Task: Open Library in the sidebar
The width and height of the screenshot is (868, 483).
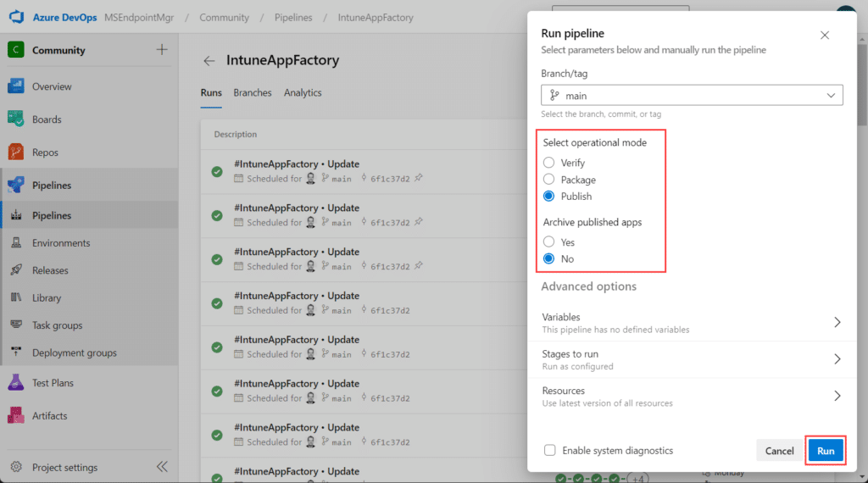Action: point(90,297)
